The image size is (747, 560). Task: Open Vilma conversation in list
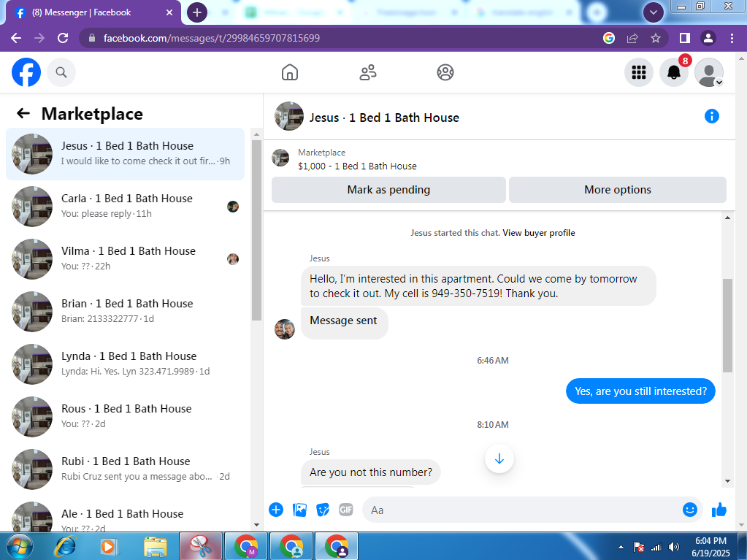pyautogui.click(x=126, y=259)
